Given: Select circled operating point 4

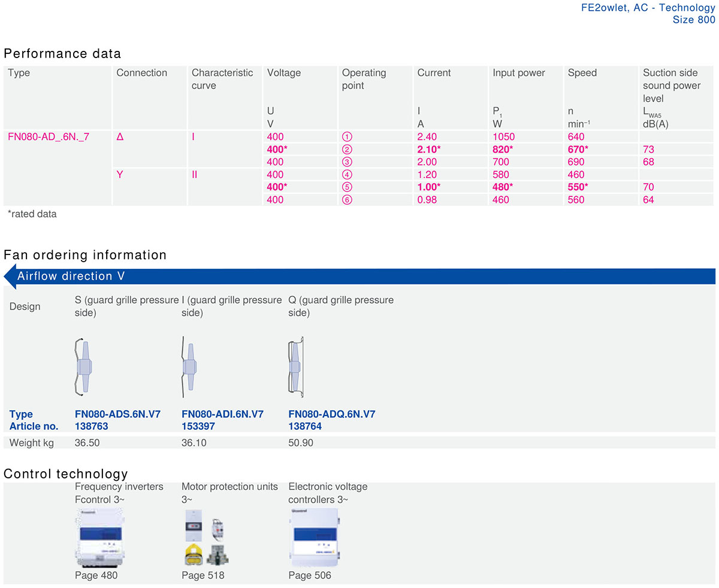Looking at the screenshot, I should [x=346, y=174].
